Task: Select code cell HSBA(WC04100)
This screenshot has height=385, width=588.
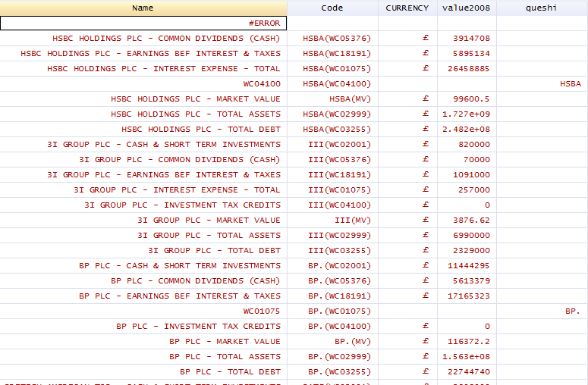Action: click(x=332, y=84)
